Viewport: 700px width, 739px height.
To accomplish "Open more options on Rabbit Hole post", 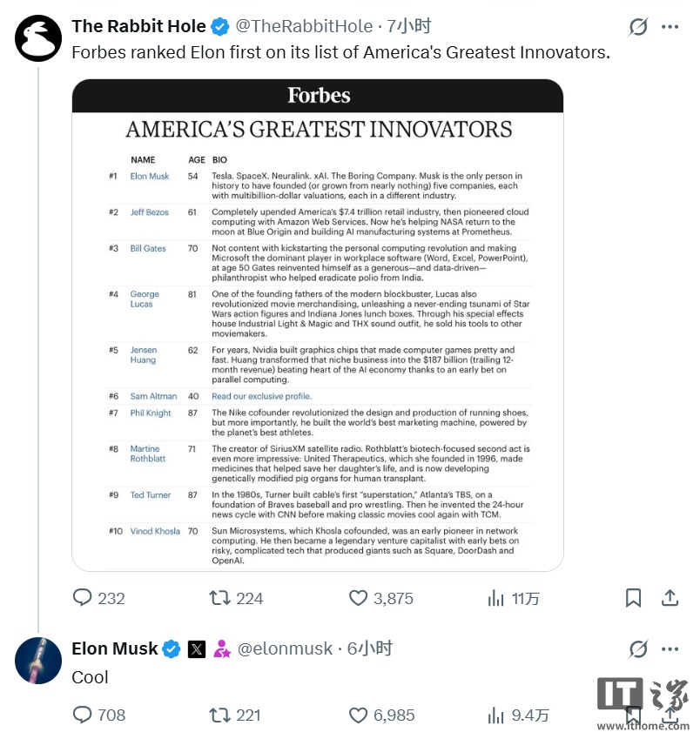I will point(670,27).
